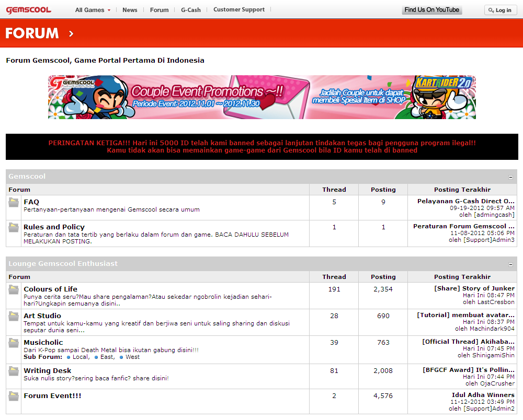Click the poster name [Support]Admin3
Image resolution: width=523 pixels, height=420 pixels.
coord(489,240)
